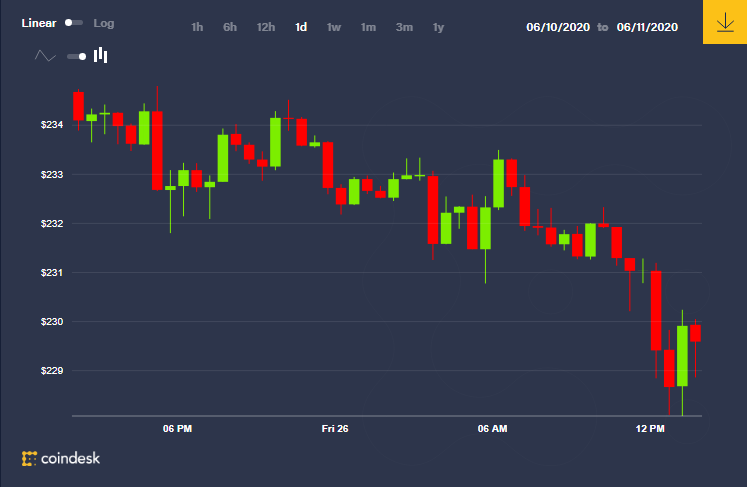Click the Fri 26 time axis label

pyautogui.click(x=335, y=429)
